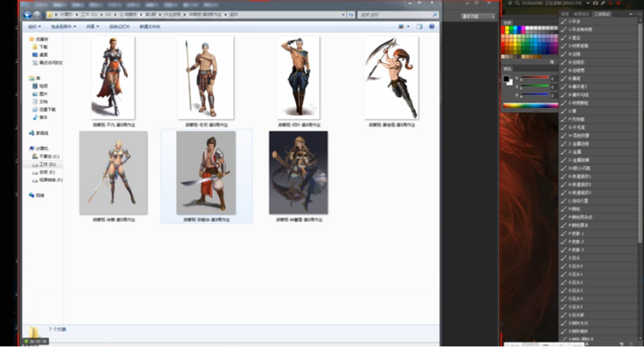
Task: Click the Explorer forward arrow button
Action: tap(37, 15)
